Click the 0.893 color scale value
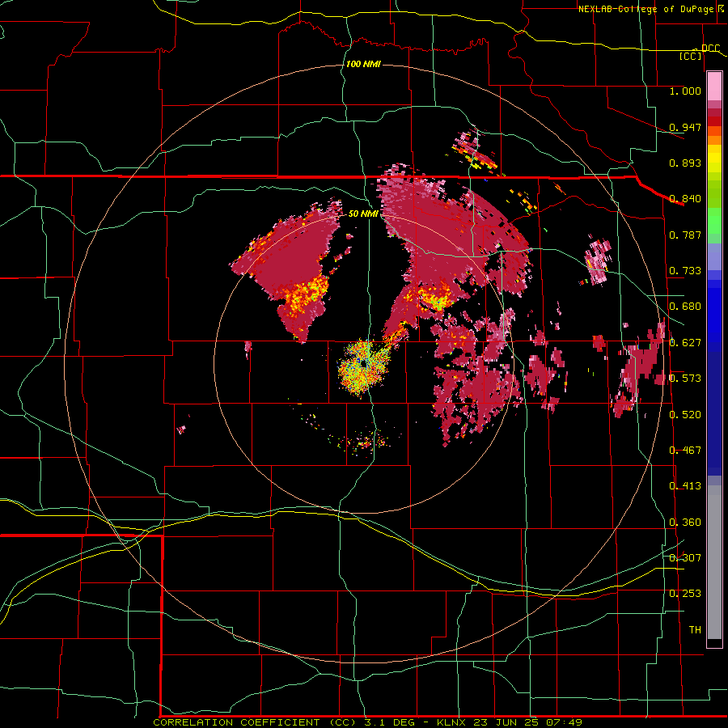The height and width of the screenshot is (728, 728). (x=685, y=163)
